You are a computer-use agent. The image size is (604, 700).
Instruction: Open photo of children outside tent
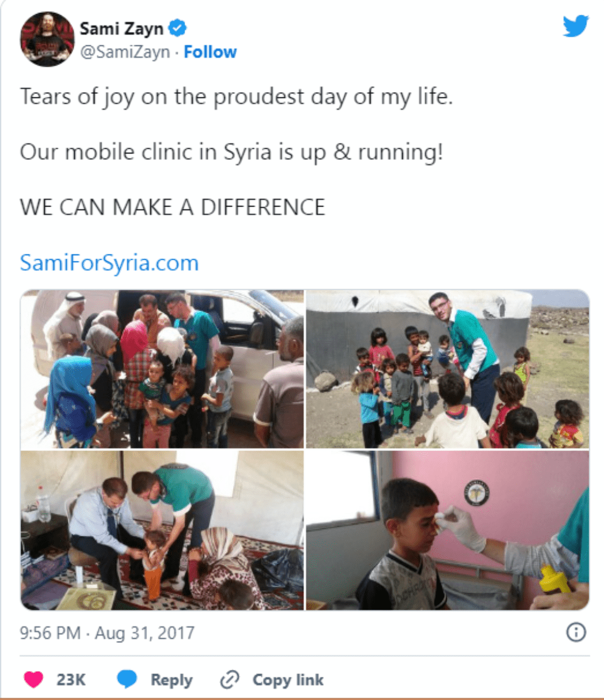pos(448,369)
